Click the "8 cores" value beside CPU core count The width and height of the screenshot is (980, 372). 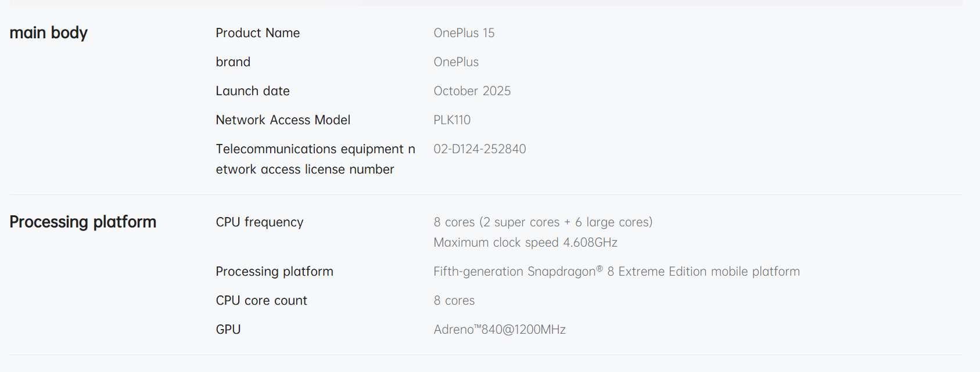454,301
